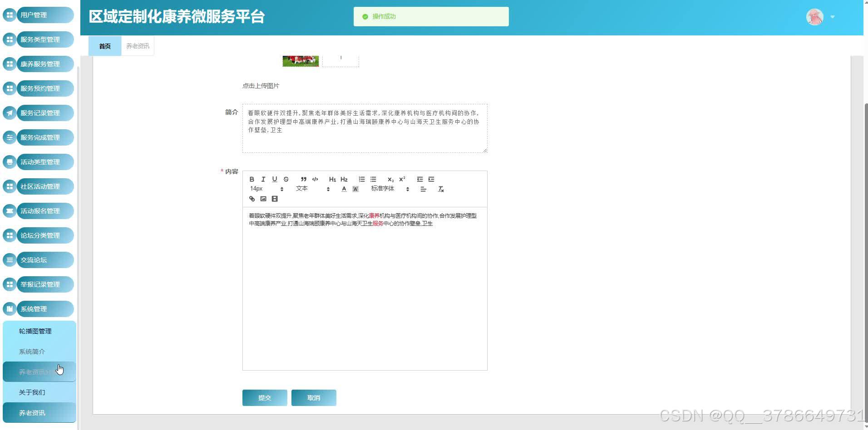Open 服务预约管理 in the sidebar
The height and width of the screenshot is (430, 868).
click(39, 88)
